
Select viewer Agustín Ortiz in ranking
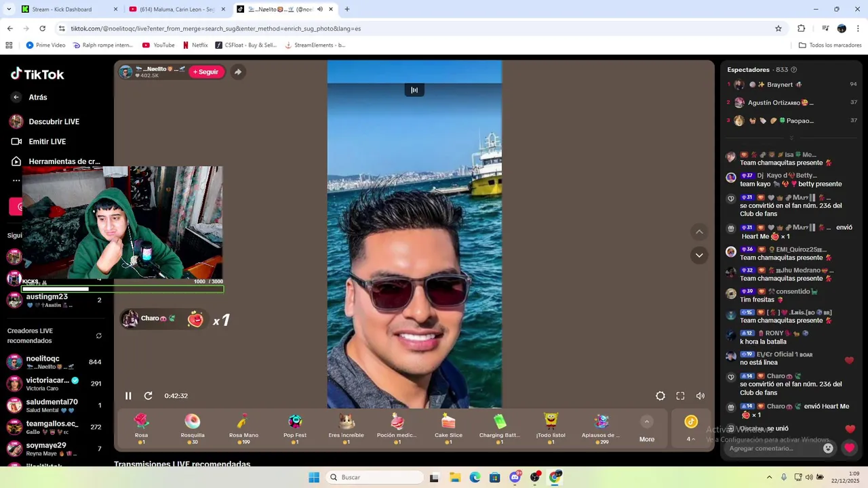coord(792,103)
